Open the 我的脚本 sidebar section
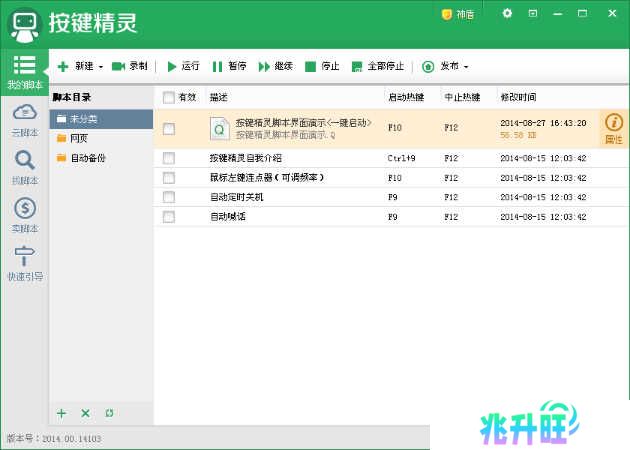 pos(25,72)
